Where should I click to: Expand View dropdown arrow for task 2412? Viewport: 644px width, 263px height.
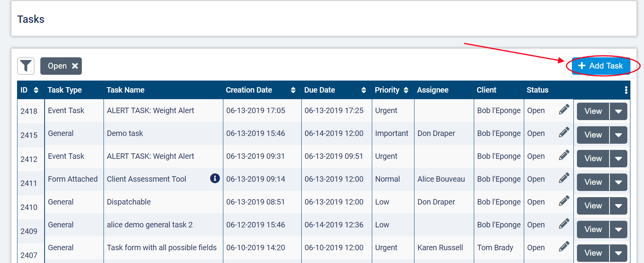tap(618, 159)
